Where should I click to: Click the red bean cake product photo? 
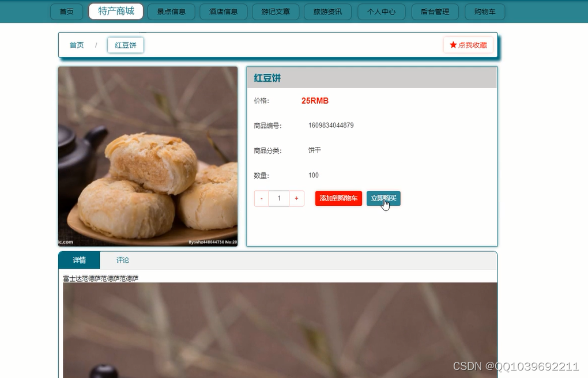(x=148, y=156)
